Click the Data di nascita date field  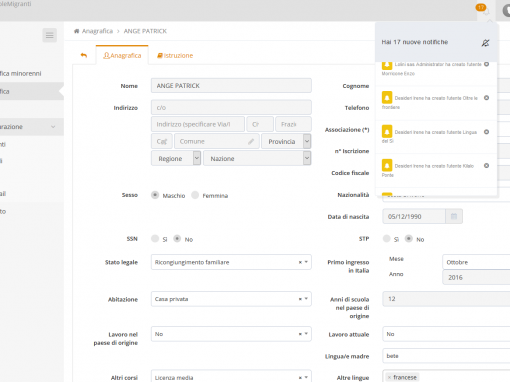pos(414,217)
